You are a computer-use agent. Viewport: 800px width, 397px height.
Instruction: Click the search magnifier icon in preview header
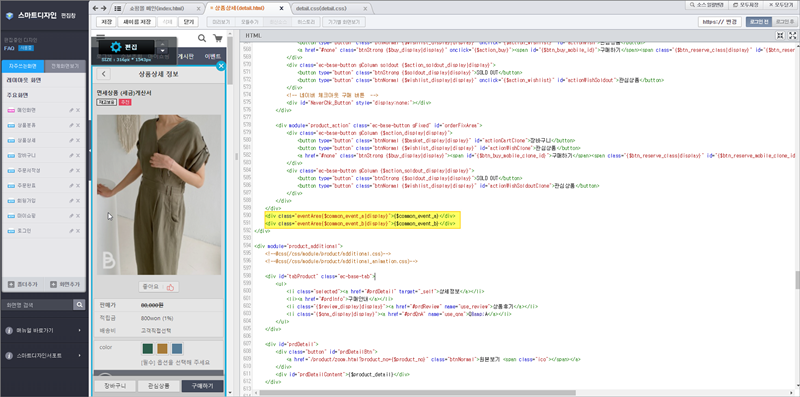(x=202, y=38)
